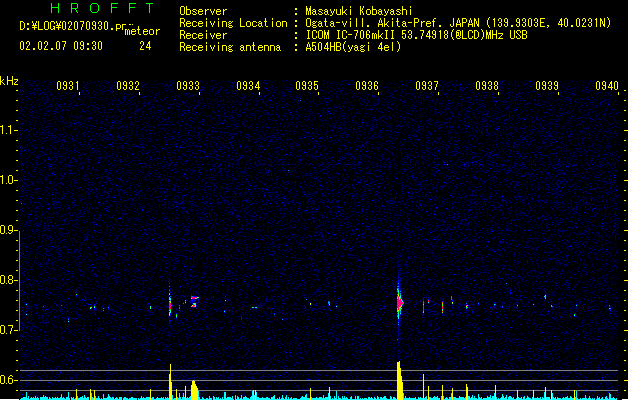
Task: Click the red-blue echo blob at 0933
Action: [194, 301]
